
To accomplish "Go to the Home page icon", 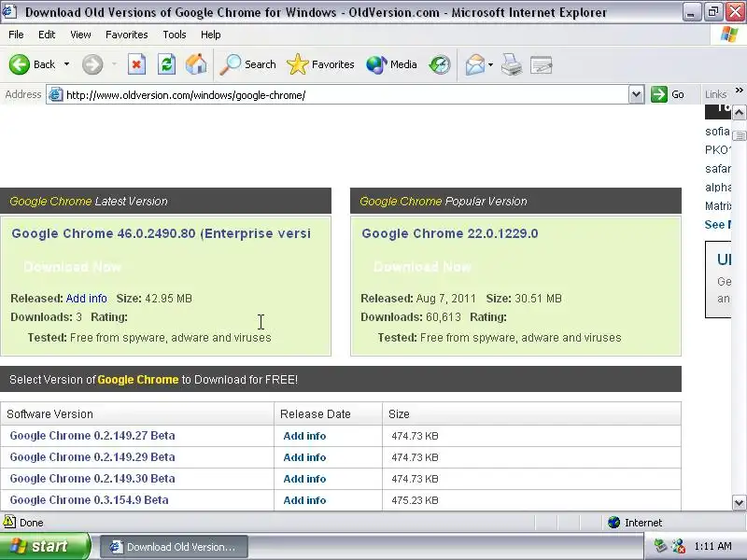I will point(196,64).
